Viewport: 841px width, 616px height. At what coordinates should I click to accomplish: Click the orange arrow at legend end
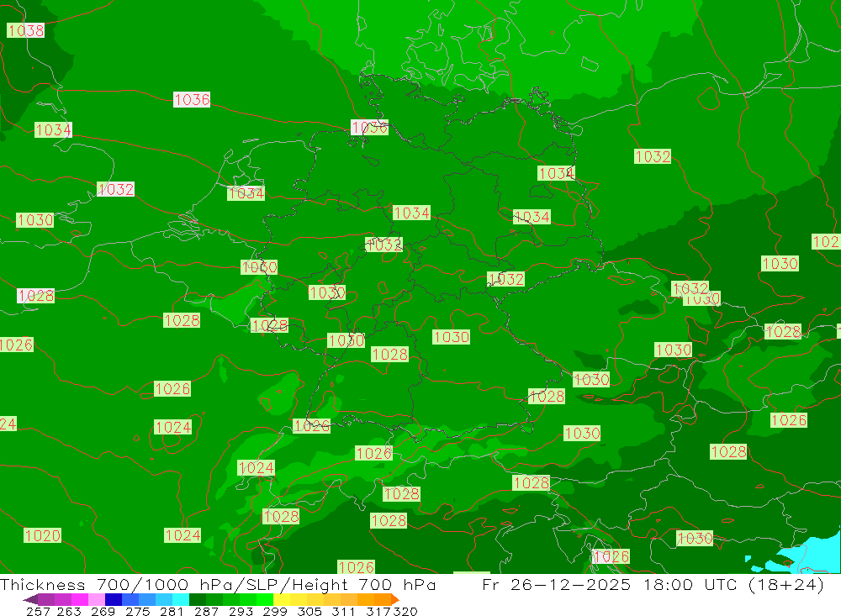tap(395, 599)
